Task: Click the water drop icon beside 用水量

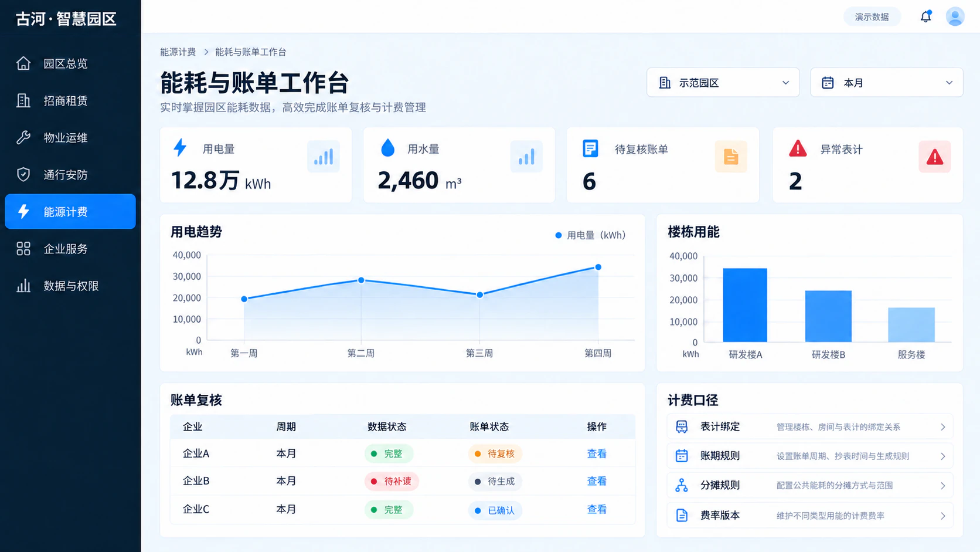Action: pyautogui.click(x=387, y=148)
